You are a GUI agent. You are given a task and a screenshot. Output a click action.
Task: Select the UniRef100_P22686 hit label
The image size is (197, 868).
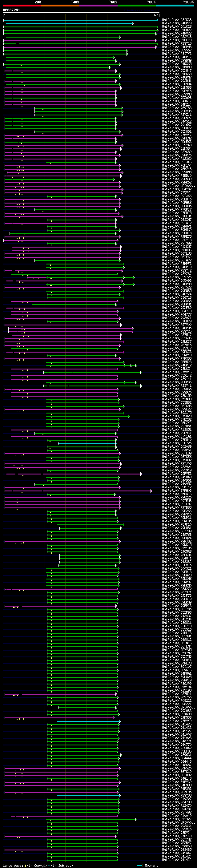[177, 338]
